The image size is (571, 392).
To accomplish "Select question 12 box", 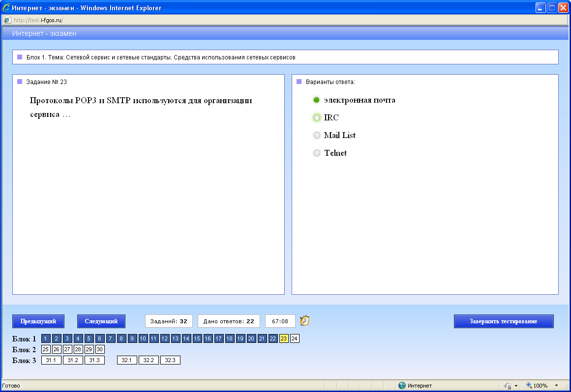I will (x=165, y=338).
